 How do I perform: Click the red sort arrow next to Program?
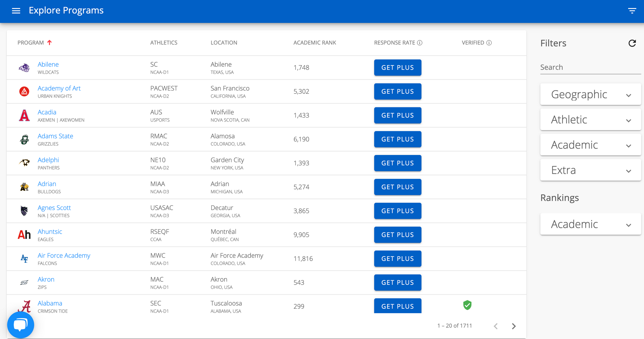tap(49, 43)
